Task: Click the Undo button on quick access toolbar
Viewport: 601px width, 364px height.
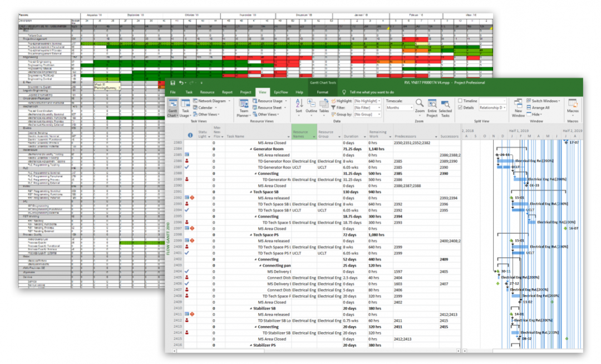Action: (181, 82)
